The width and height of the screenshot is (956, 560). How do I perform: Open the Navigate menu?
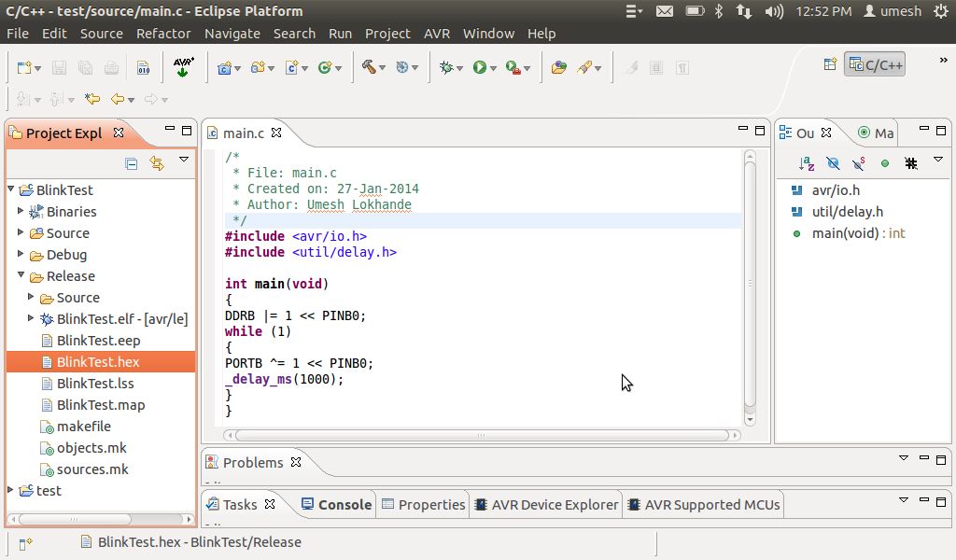click(x=232, y=34)
